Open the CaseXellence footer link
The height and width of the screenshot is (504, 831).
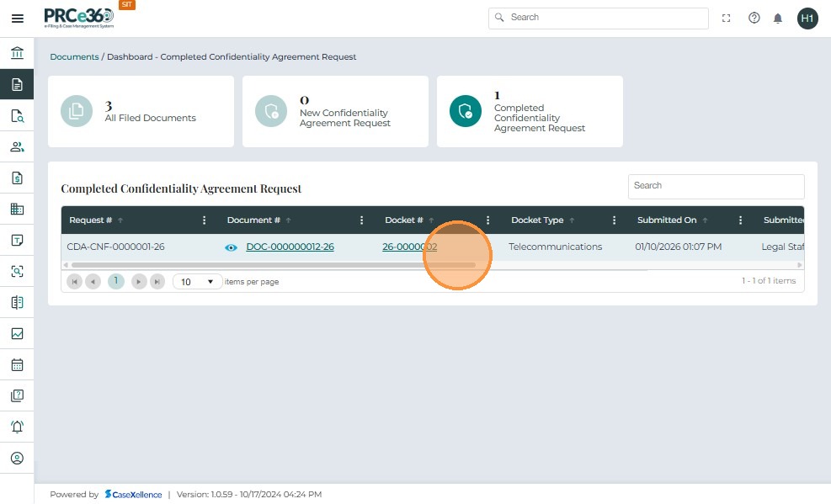click(134, 495)
